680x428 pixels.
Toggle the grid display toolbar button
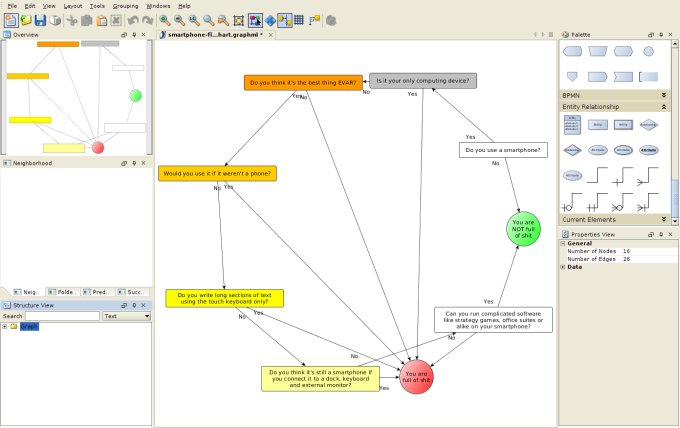point(299,20)
